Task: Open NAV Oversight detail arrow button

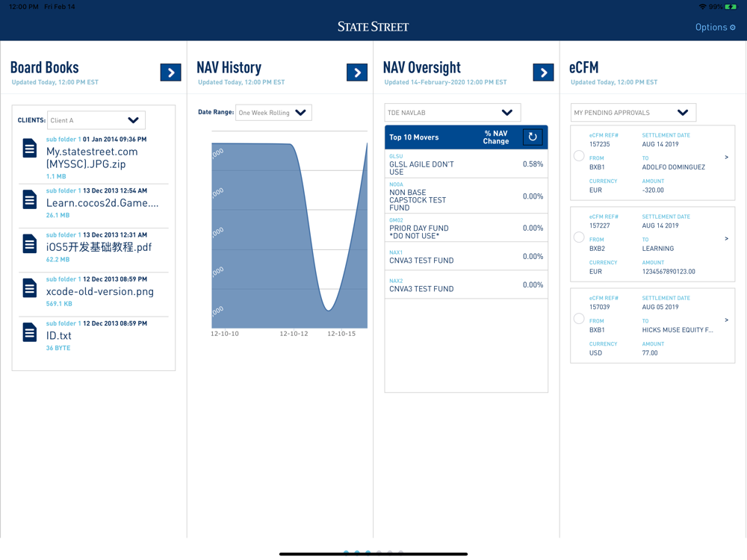Action: (543, 72)
